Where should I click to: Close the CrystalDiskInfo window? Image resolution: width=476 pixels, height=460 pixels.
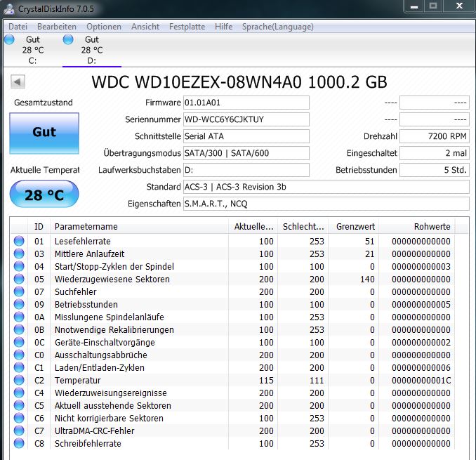pos(459,6)
